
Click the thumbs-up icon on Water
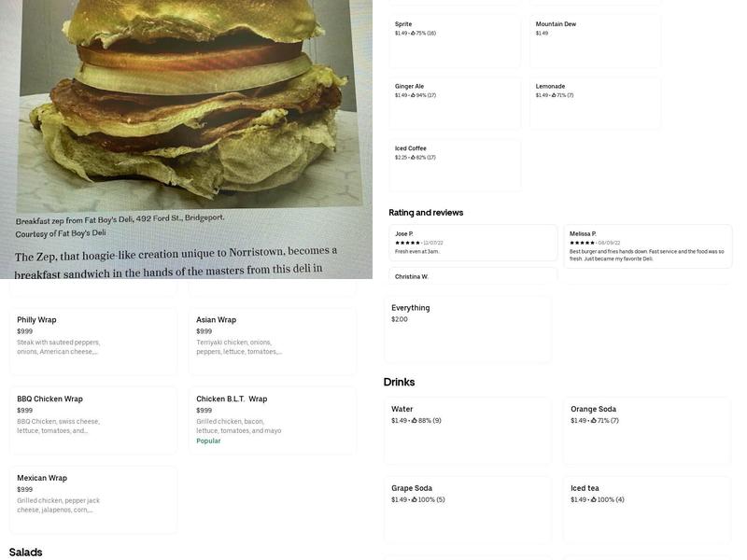coord(414,421)
